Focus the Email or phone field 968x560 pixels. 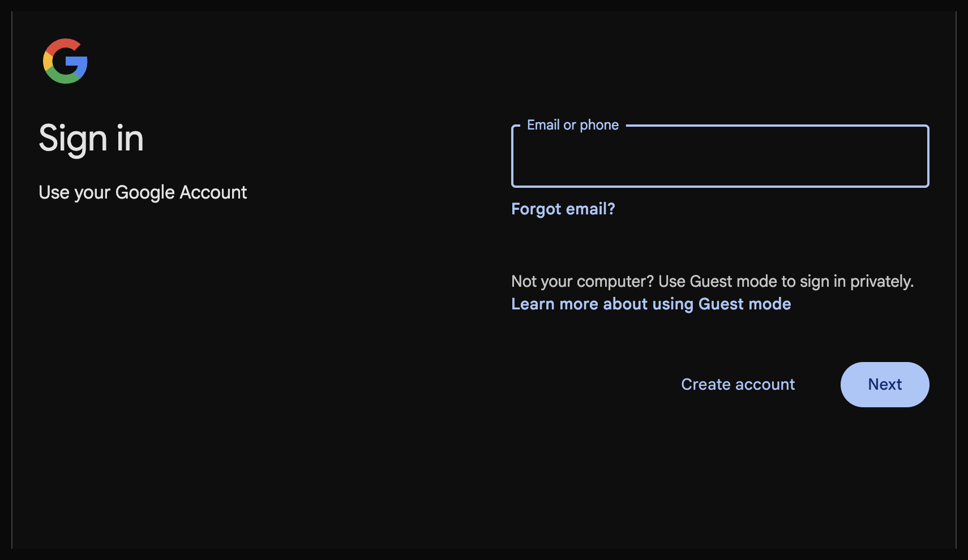pos(720,156)
